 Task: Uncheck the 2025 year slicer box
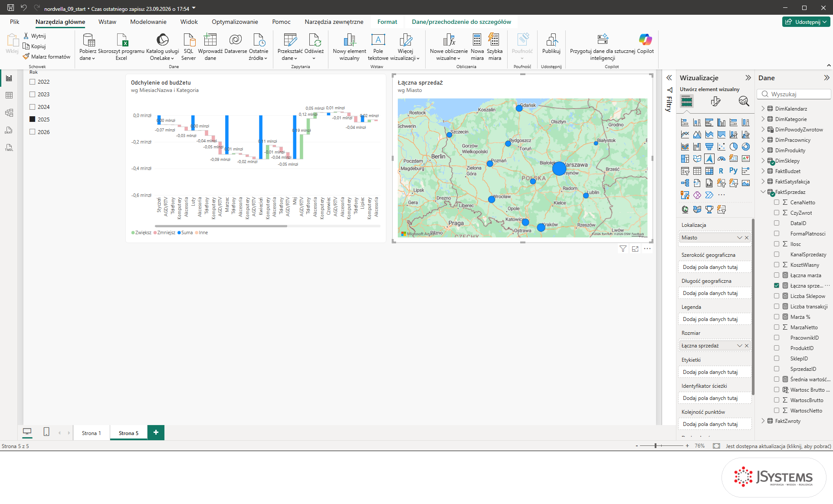pos(32,119)
